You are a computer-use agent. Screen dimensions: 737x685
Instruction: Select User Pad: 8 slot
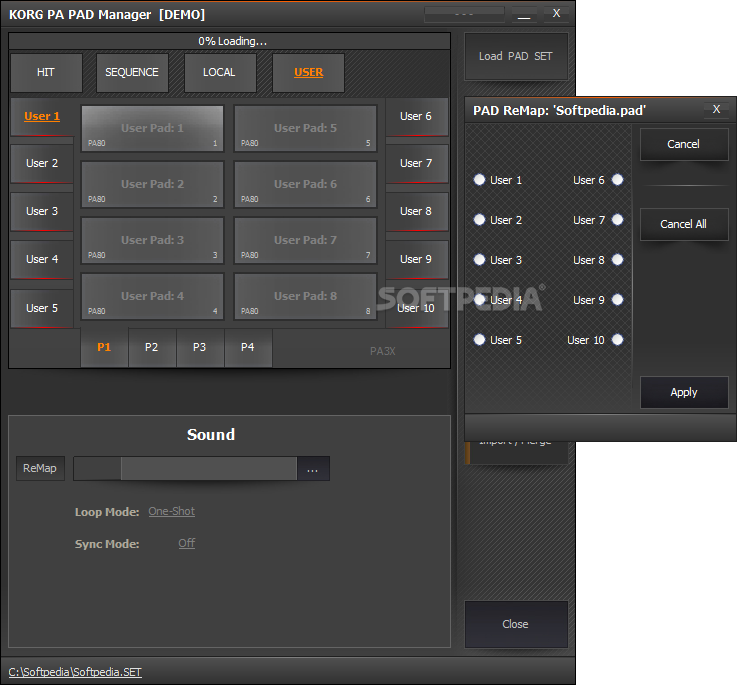click(x=306, y=296)
